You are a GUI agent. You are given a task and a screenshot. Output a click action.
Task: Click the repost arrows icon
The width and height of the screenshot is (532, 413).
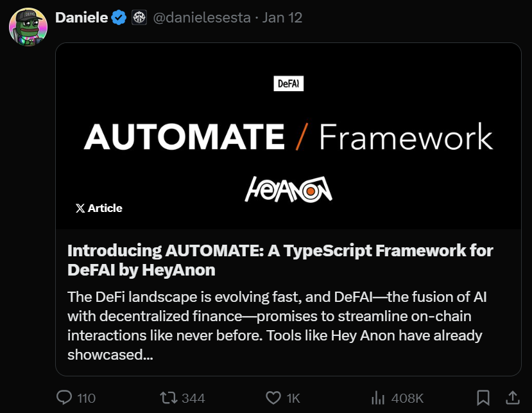pos(169,398)
